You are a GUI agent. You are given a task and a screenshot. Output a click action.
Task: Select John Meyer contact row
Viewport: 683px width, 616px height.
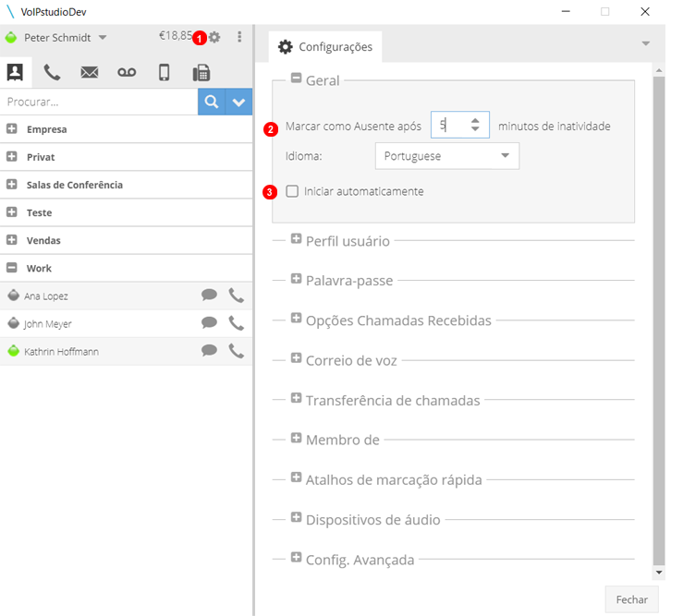tap(127, 323)
